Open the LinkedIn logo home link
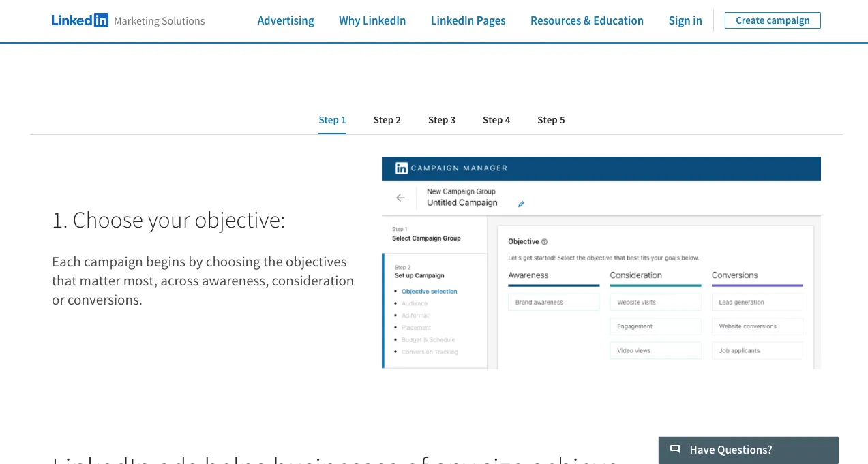This screenshot has height=464, width=868. [x=80, y=20]
